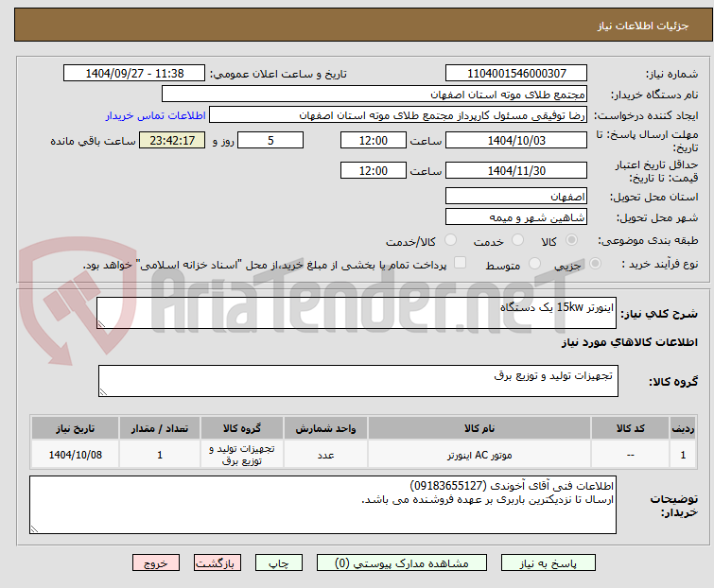Click the price validity date 1404/11/30
This screenshot has width=714, height=588.
[x=516, y=171]
